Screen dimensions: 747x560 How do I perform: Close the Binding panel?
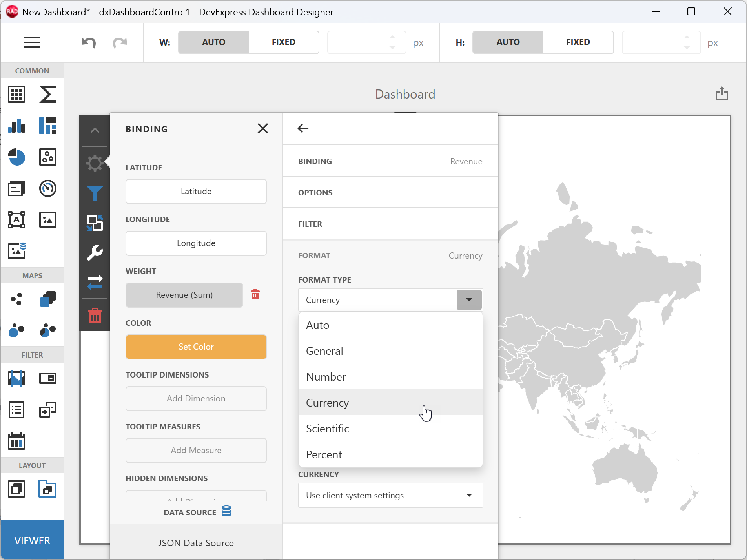263,128
